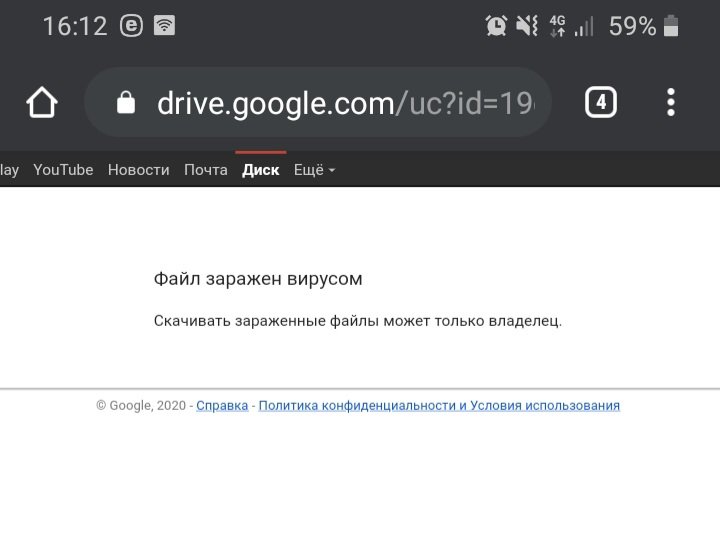Screen dimensions: 720x540
Task: Open the privacy policy and terms link
Action: [439, 406]
